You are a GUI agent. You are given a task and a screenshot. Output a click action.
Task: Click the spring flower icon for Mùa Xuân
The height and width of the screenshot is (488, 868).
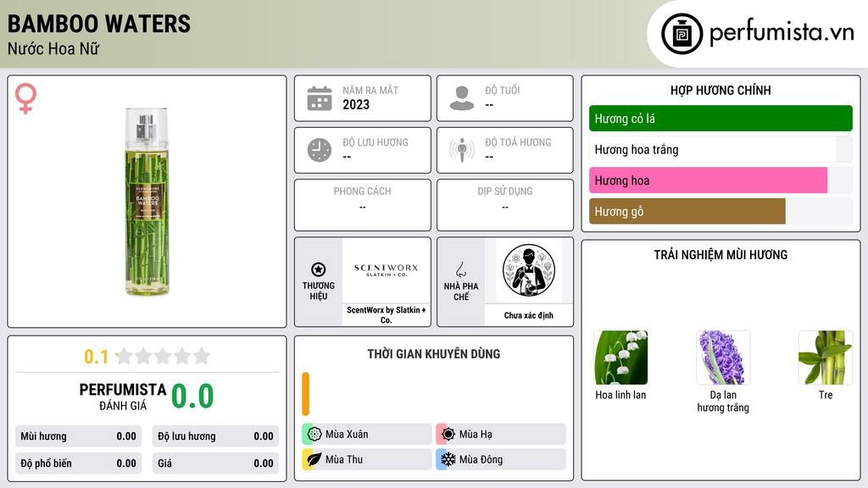pos(314,434)
